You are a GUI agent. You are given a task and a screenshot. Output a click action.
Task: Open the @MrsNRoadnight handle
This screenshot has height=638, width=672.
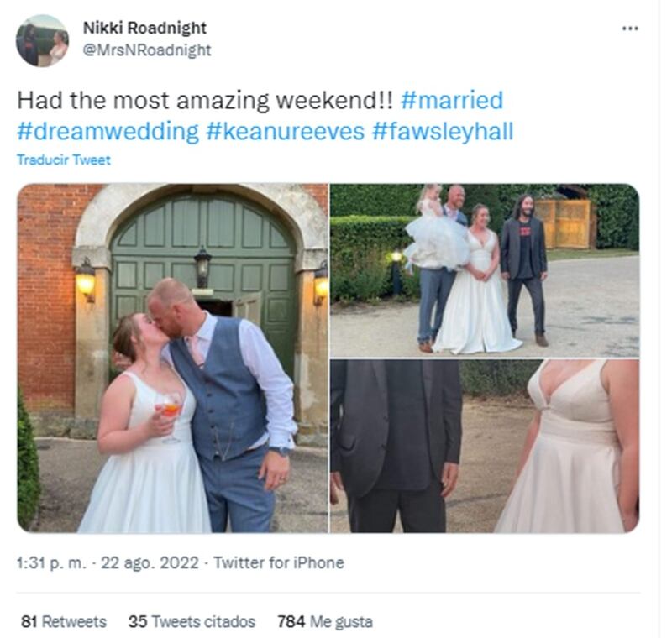[146, 50]
